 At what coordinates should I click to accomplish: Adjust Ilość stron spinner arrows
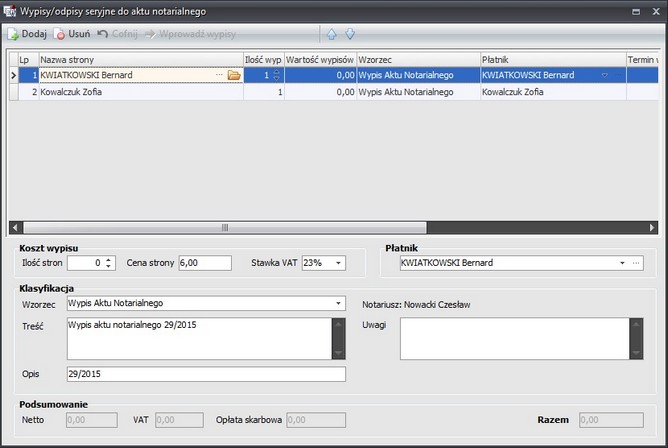pyautogui.click(x=110, y=263)
